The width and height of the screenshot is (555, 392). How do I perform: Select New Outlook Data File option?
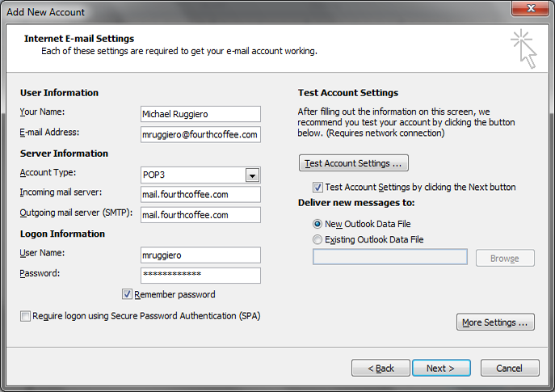coord(317,224)
